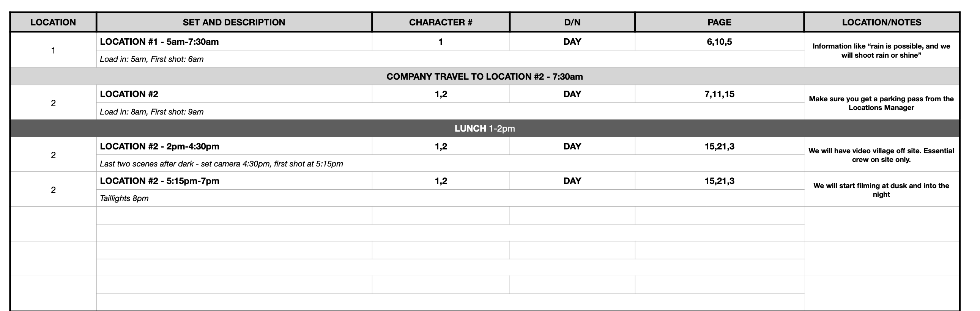Select the CHARACTER # column header

(x=441, y=22)
